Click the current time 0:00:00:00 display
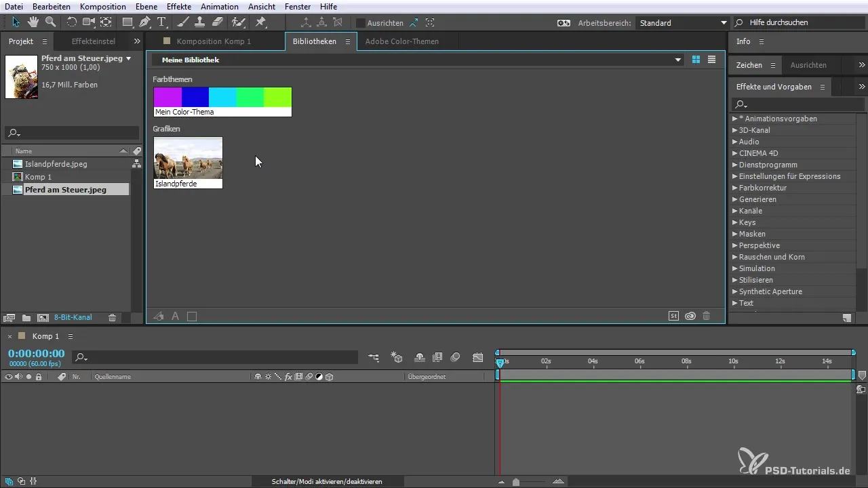This screenshot has height=488, width=868. [36, 353]
